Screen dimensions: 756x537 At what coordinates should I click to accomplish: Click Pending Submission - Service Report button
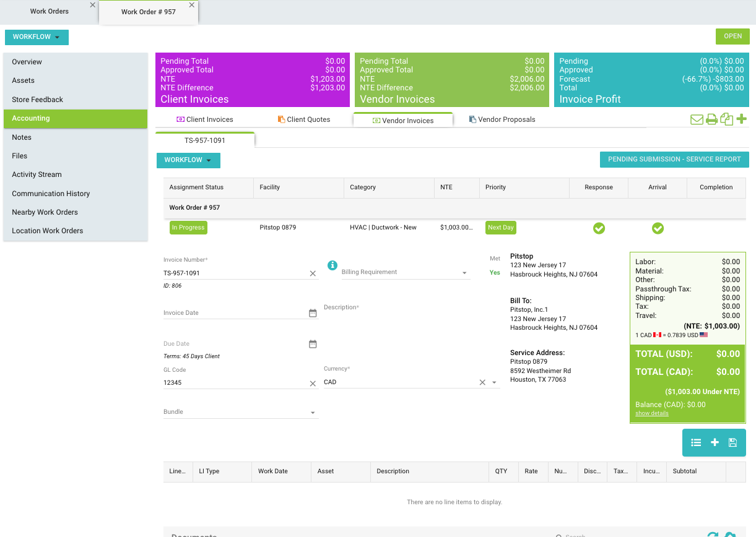coord(674,160)
